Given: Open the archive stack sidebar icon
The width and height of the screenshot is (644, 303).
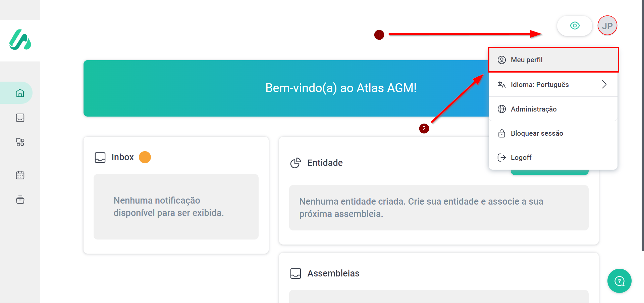Looking at the screenshot, I should 20,200.
